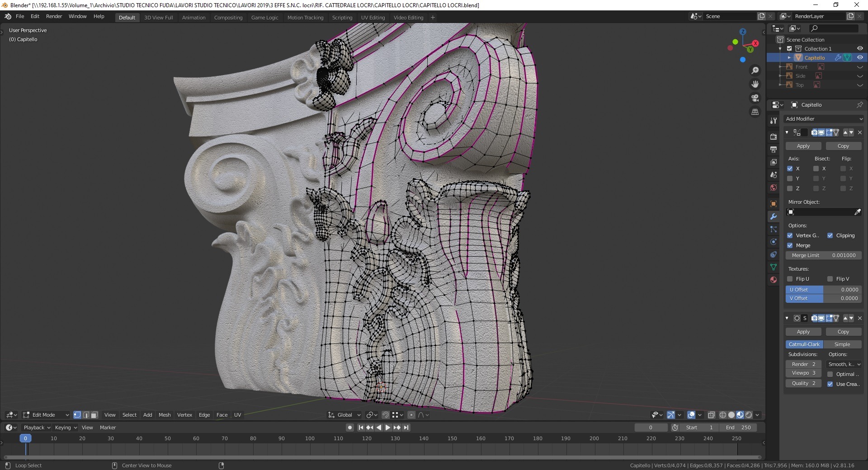This screenshot has width=868, height=470.
Task: Toggle camera view icon in viewport
Action: pos(755,98)
